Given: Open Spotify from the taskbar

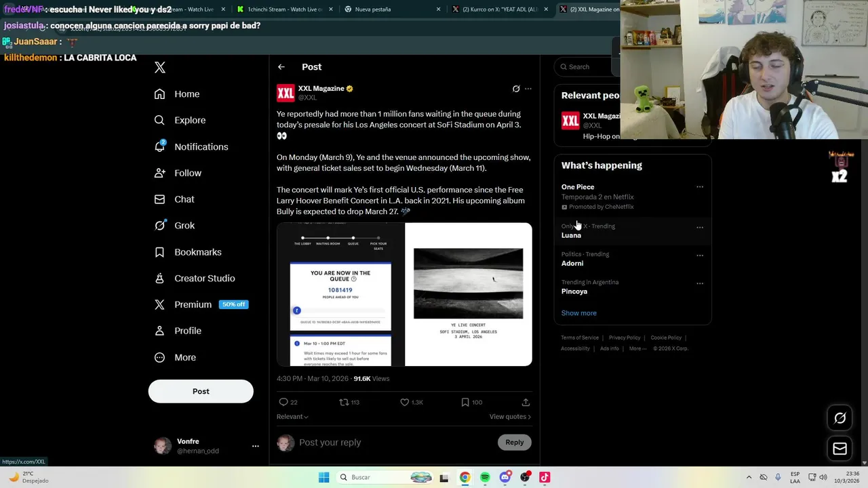Looking at the screenshot, I should pos(485,477).
